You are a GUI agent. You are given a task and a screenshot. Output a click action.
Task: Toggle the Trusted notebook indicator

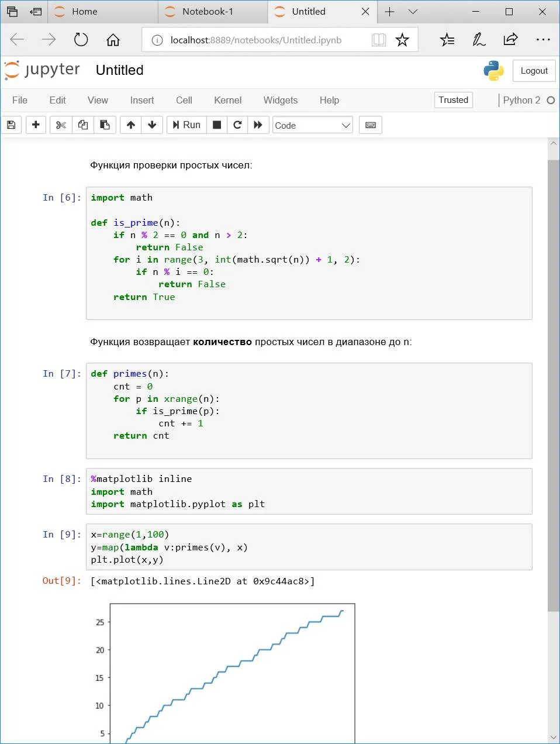(x=454, y=100)
